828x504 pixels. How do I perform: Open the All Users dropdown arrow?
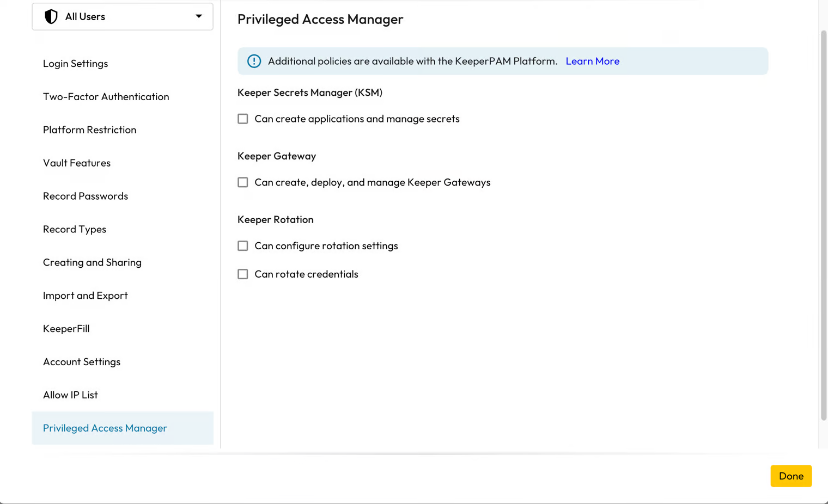199,17
